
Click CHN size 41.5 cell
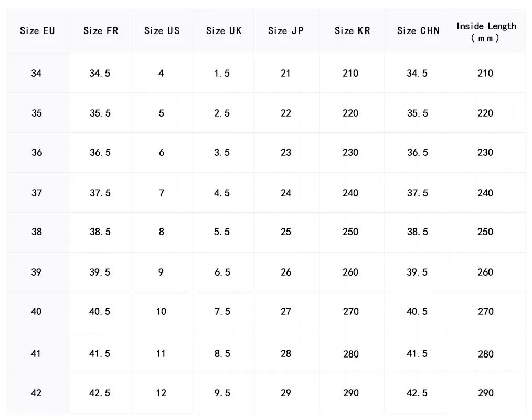417,354
